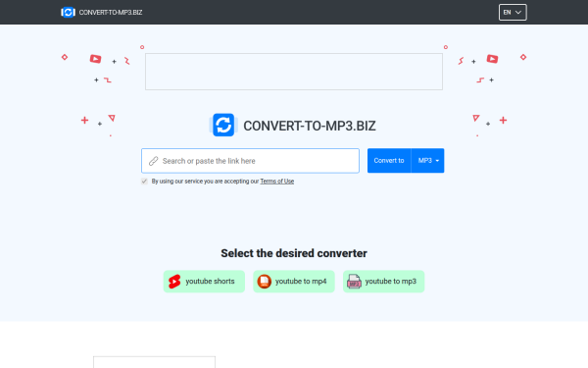
Task: Select the youtube shorts converter
Action: (204, 282)
